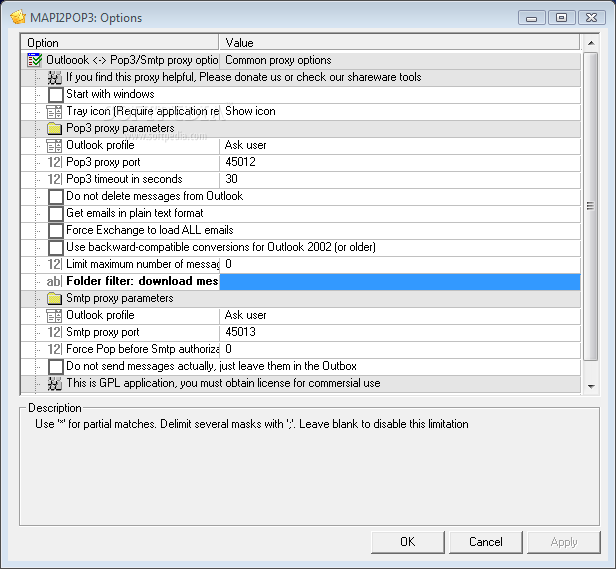This screenshot has width=616, height=569.
Task: Click the vertical scrollbar thumb
Action: [x=590, y=206]
